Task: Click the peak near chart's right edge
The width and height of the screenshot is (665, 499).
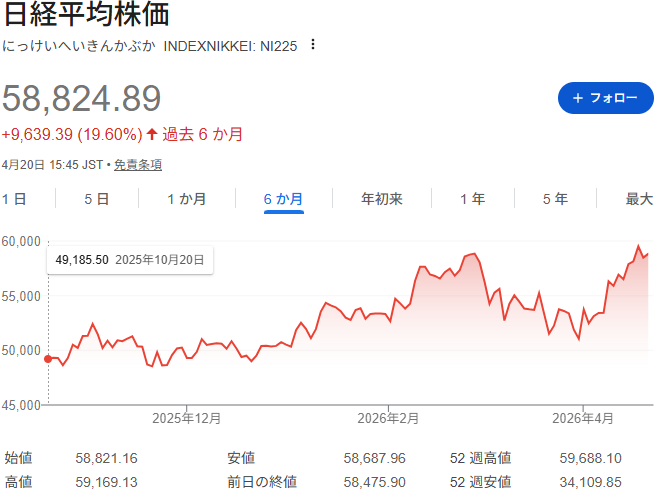Action: tap(639, 246)
